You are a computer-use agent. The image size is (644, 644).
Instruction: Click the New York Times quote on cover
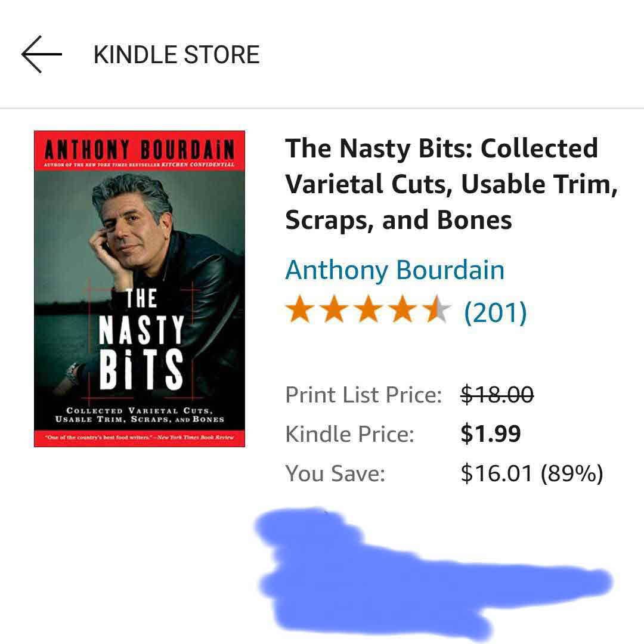click(x=140, y=438)
